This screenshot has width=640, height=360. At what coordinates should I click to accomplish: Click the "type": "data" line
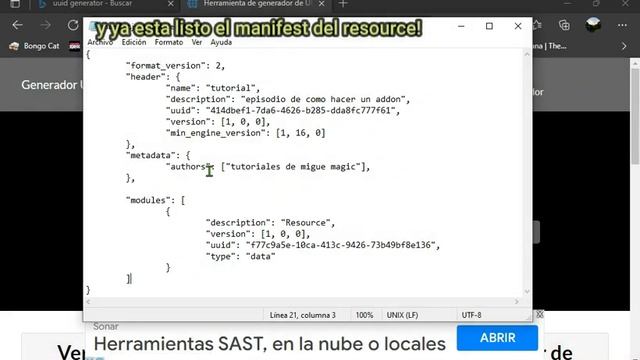240,257
